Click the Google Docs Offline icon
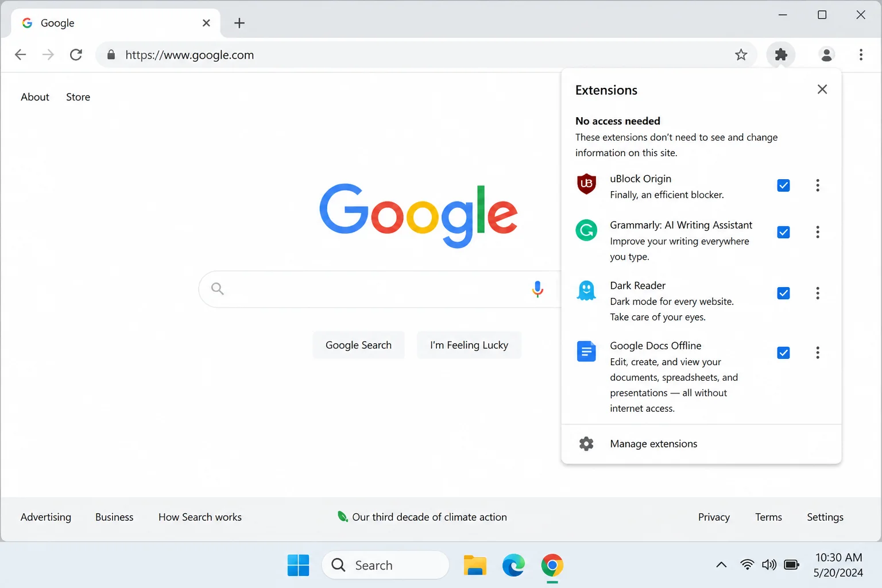This screenshot has width=882, height=588. tap(586, 351)
